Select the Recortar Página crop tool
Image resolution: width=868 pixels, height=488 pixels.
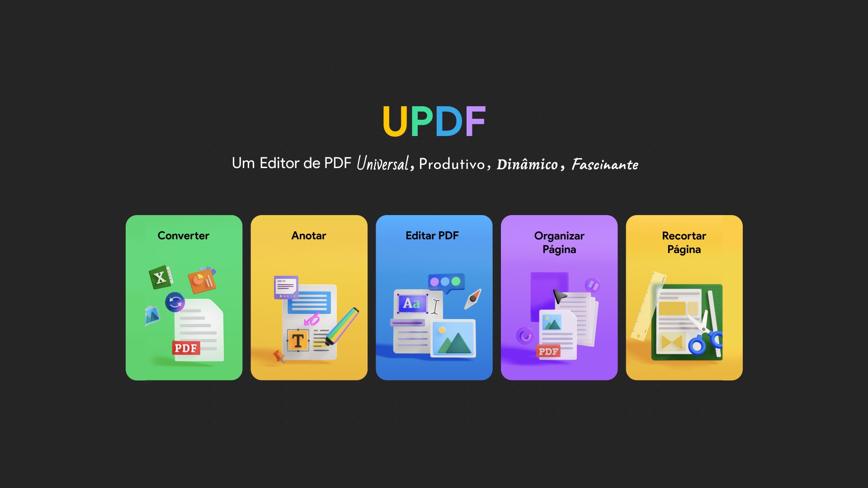pos(684,297)
